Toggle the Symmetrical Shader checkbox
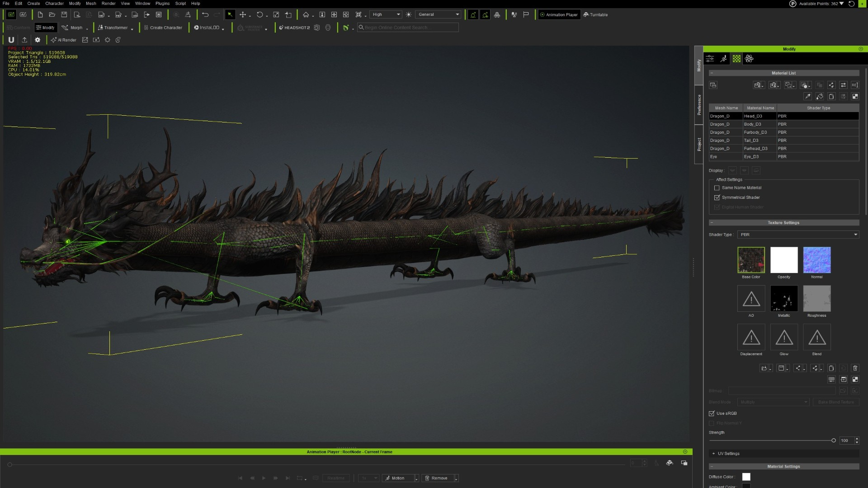The image size is (868, 488). pos(717,197)
